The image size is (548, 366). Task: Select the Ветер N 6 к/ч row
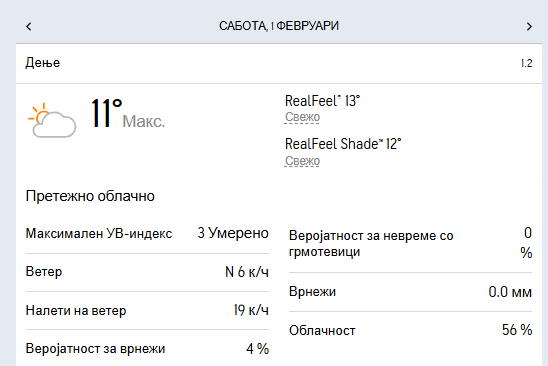(147, 272)
